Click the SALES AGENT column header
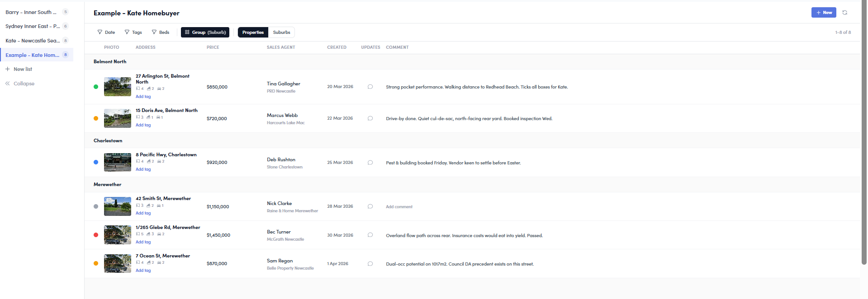Image resolution: width=868 pixels, height=299 pixels. click(x=281, y=47)
